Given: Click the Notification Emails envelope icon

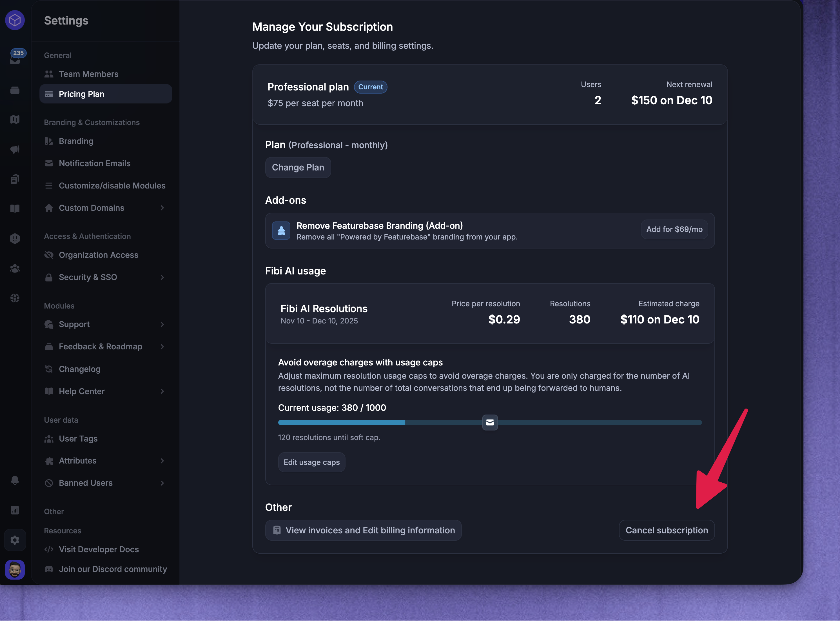Looking at the screenshot, I should pos(49,163).
